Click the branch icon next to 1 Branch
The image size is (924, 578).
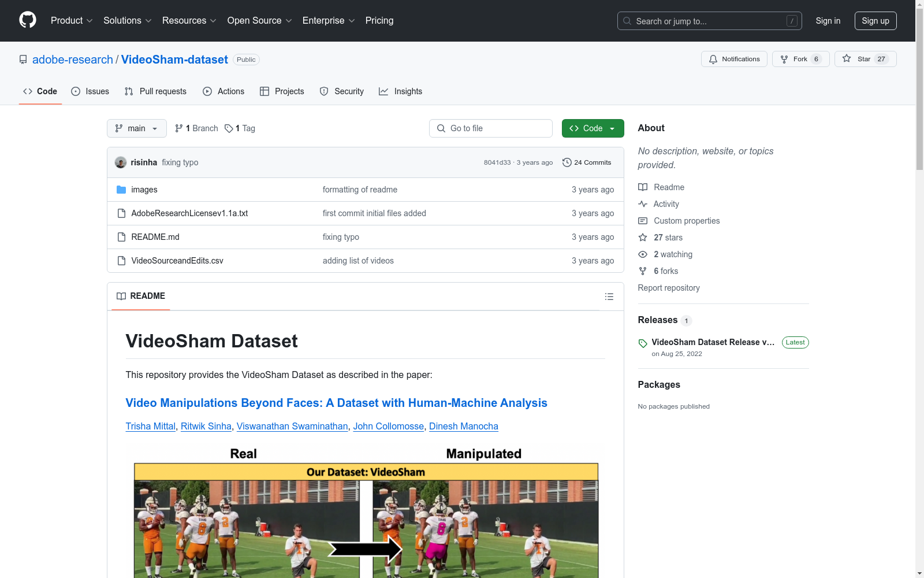[179, 128]
